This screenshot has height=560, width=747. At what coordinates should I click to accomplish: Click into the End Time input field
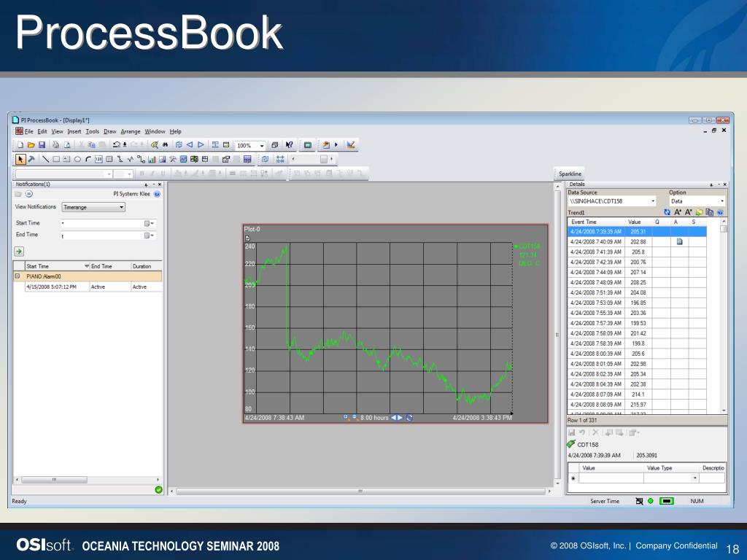[102, 236]
